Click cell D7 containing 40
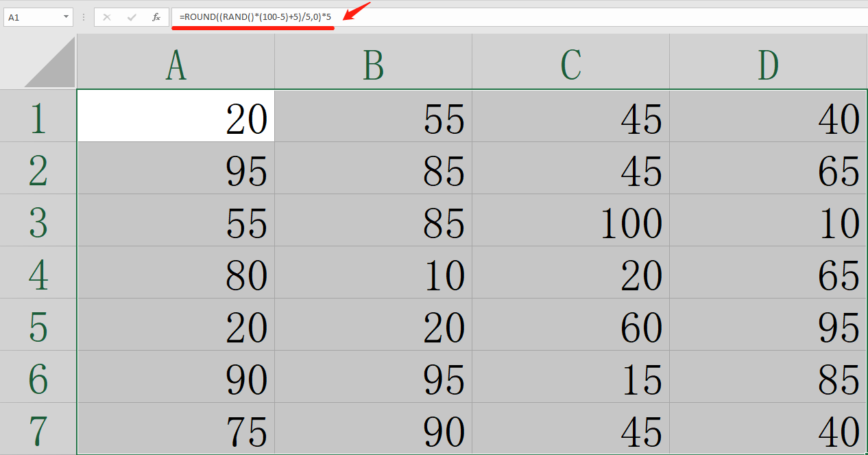This screenshot has width=868, height=455. pyautogui.click(x=769, y=428)
